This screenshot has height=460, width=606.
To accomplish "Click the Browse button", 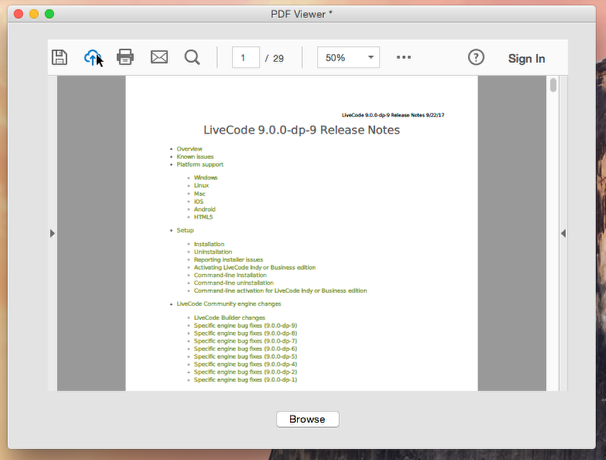I will 308,419.
